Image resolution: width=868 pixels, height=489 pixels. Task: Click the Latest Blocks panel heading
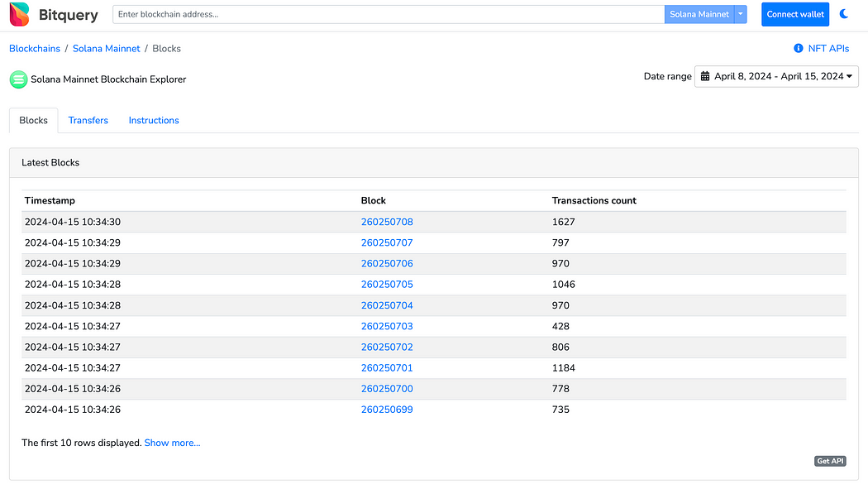tap(50, 163)
